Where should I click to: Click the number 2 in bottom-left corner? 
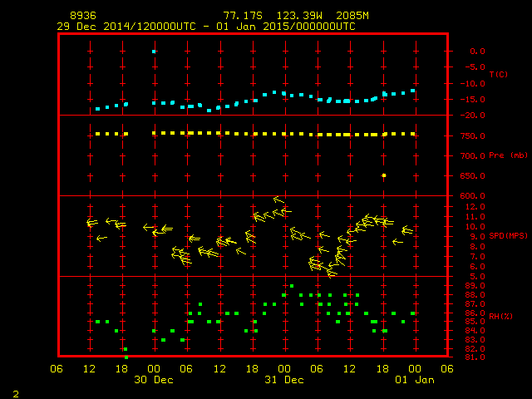[15, 392]
